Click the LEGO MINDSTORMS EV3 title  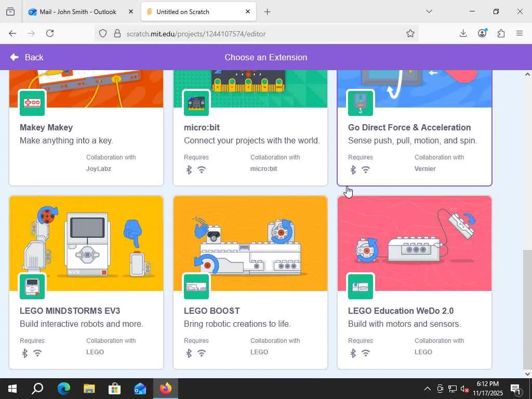coord(70,311)
